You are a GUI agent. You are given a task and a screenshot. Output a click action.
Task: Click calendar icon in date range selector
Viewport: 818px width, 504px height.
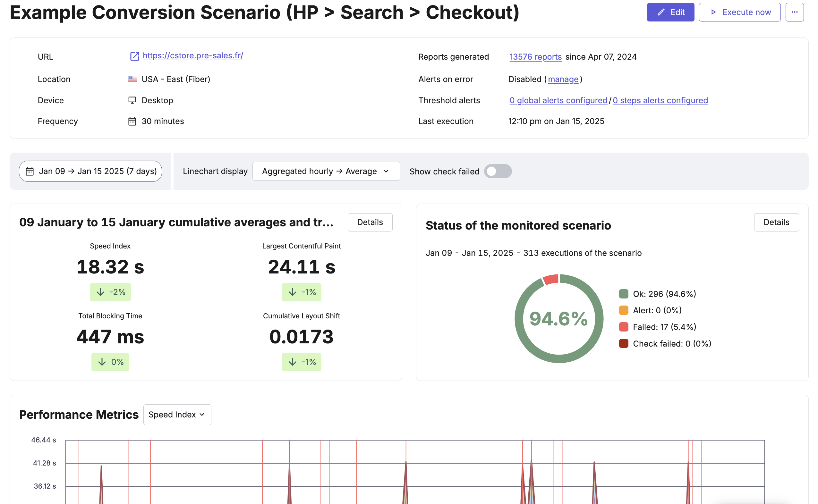point(30,171)
